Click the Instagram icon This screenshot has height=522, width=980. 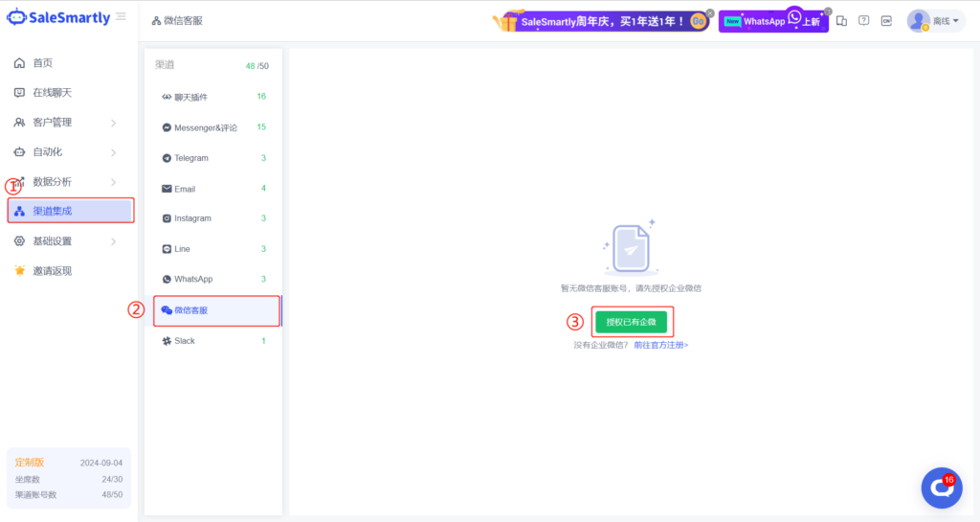(x=167, y=218)
